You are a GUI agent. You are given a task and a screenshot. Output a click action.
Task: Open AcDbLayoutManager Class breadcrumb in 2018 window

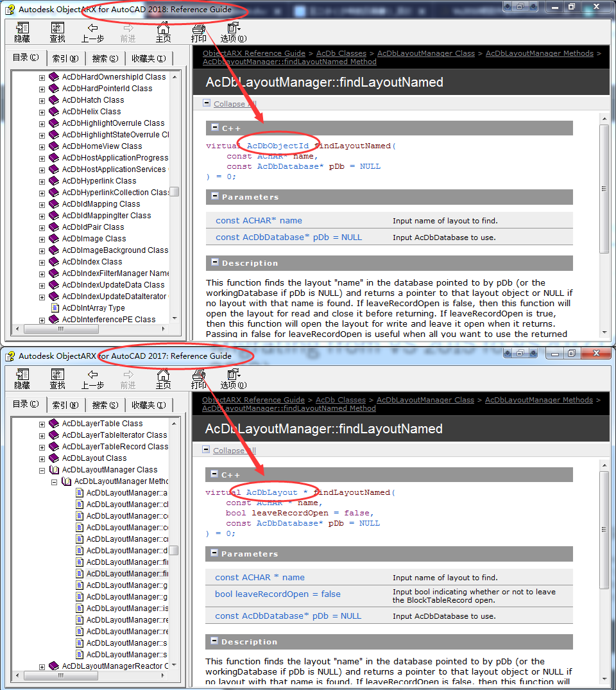coord(426,53)
